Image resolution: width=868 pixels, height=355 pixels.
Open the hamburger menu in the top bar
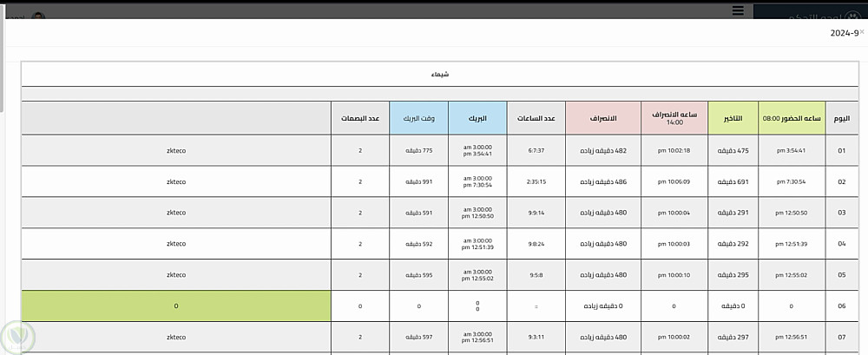737,10
